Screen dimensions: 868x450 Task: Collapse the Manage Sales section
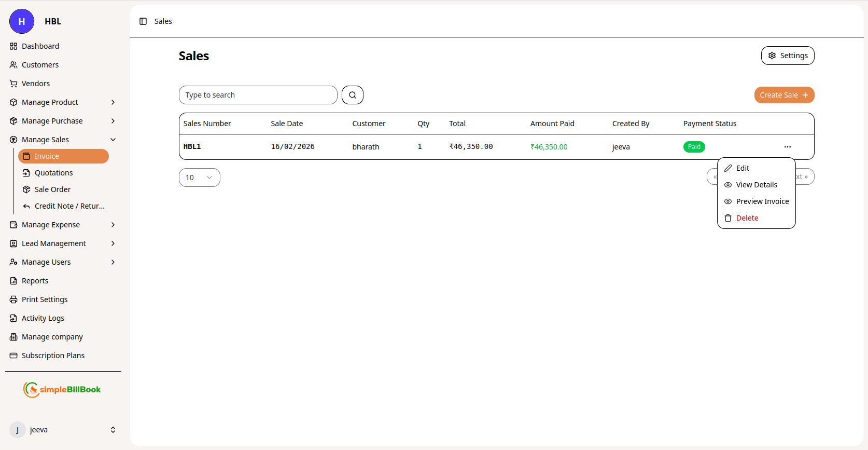pyautogui.click(x=113, y=140)
